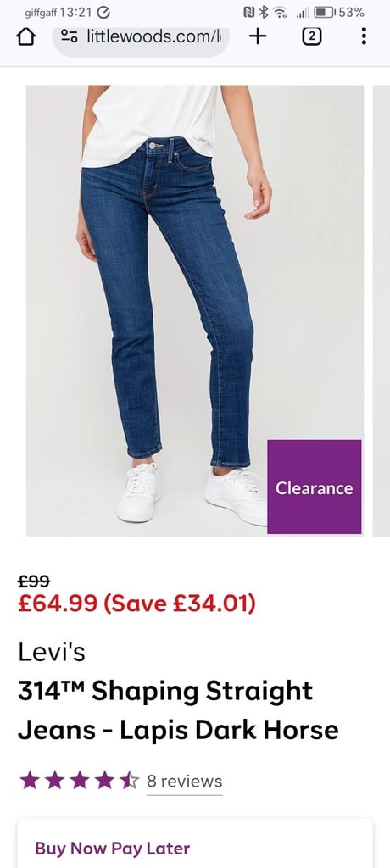Viewport: 390px width, 868px height.
Task: Open a new tab with plus icon
Action: tap(258, 37)
